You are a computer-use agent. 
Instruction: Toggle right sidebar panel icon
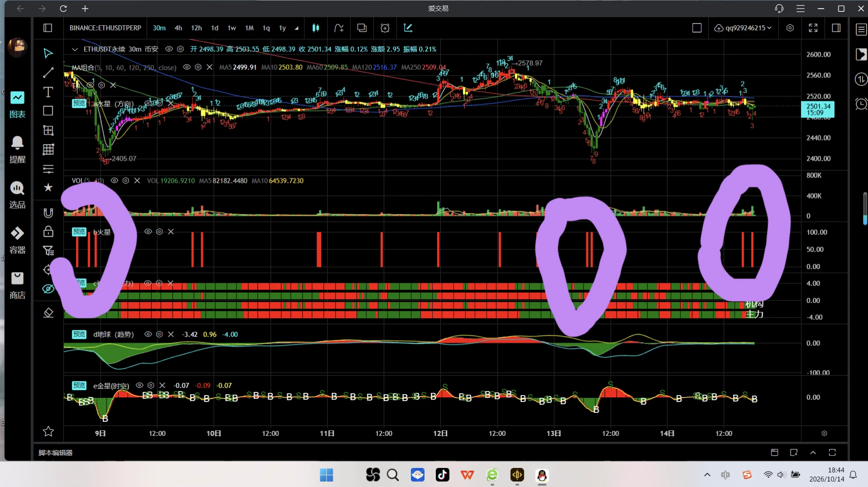click(x=836, y=28)
